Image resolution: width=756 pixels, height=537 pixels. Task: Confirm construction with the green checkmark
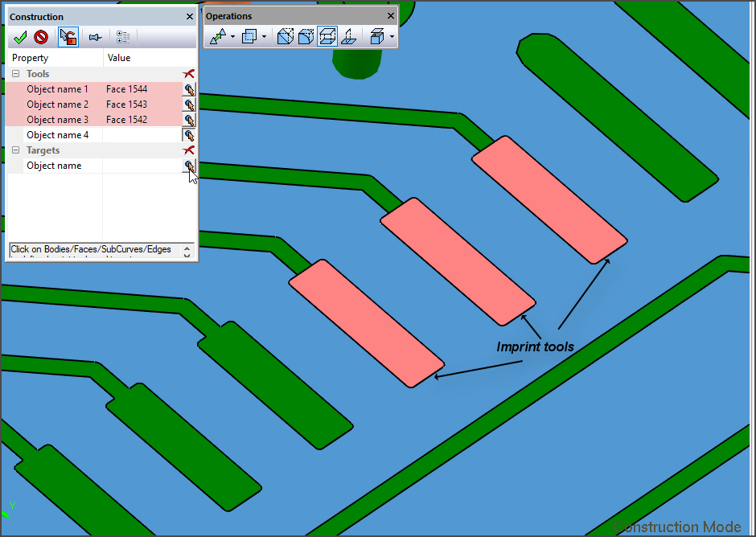21,37
